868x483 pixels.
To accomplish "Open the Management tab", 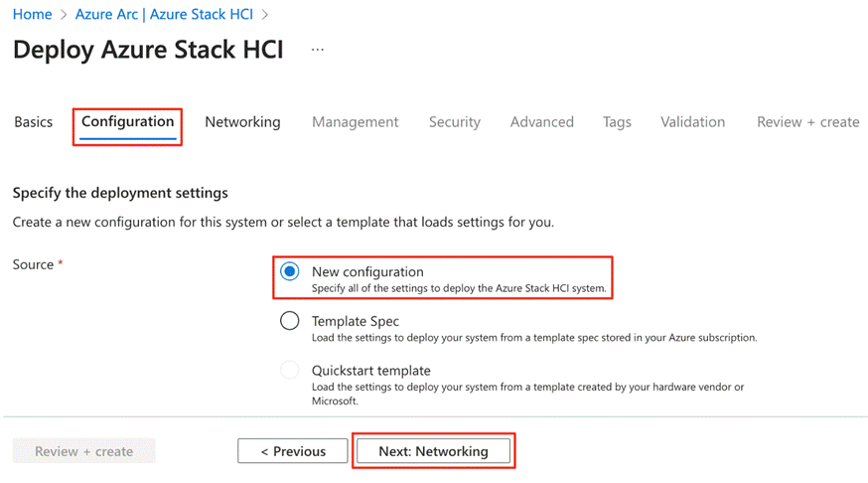I will coord(355,122).
